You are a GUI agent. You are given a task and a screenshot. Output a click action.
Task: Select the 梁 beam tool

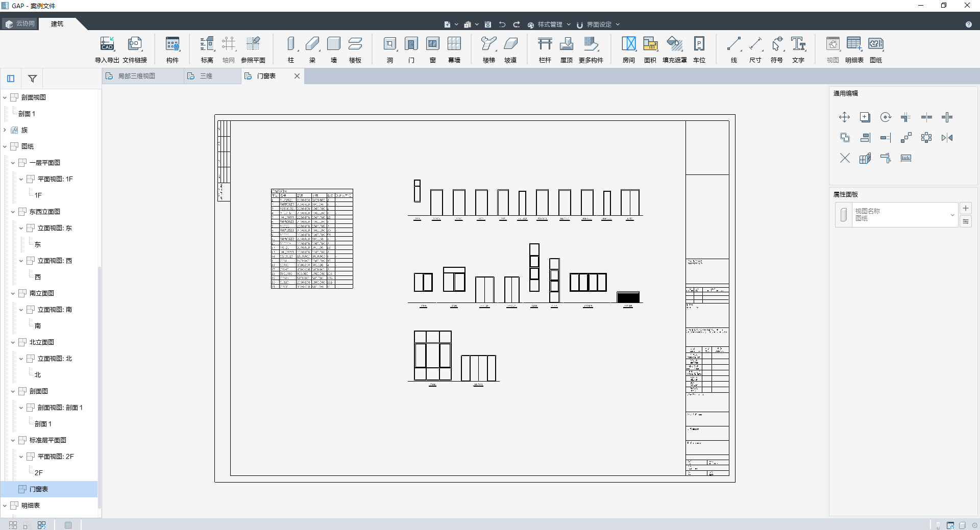coord(312,49)
